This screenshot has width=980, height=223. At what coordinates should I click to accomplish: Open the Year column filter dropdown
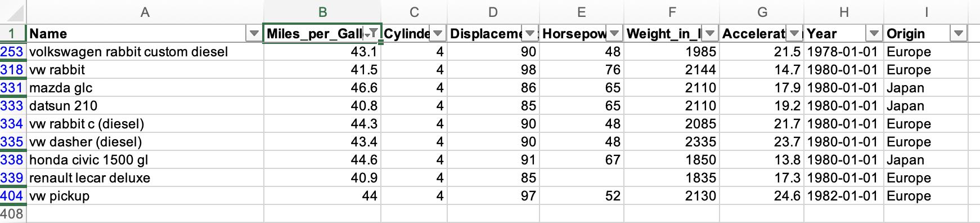[874, 34]
